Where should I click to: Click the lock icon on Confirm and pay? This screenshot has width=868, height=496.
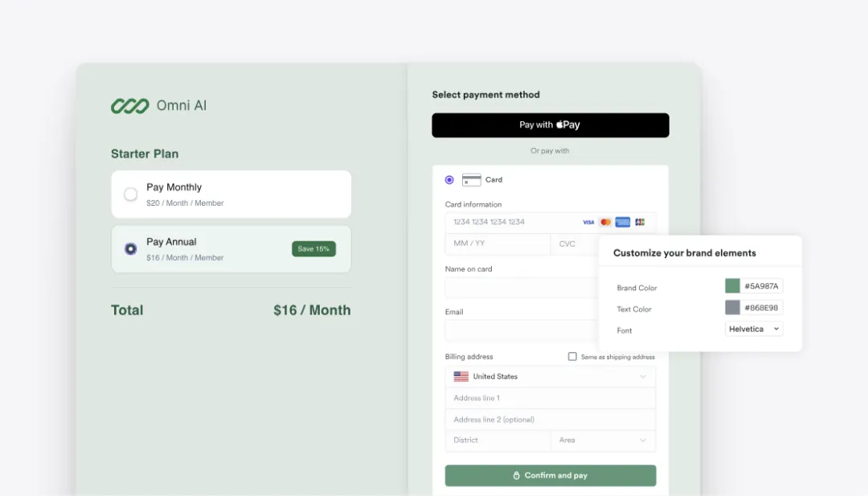point(517,476)
